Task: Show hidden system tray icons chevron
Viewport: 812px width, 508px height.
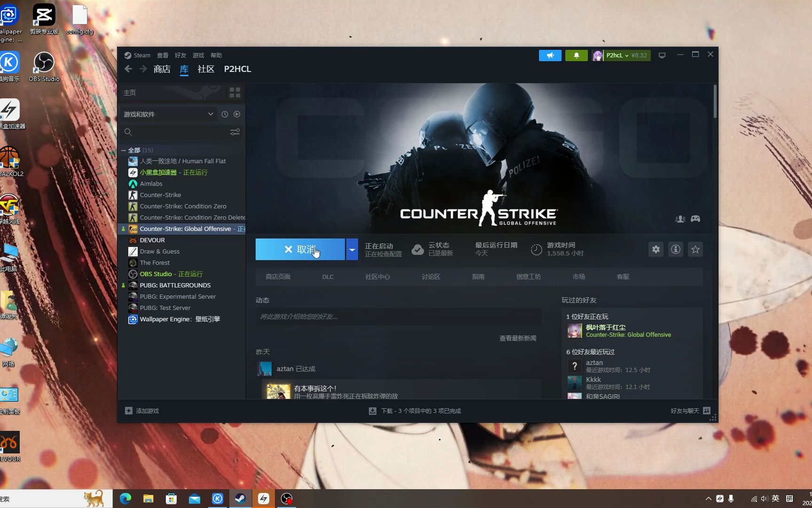Action: tap(708, 499)
